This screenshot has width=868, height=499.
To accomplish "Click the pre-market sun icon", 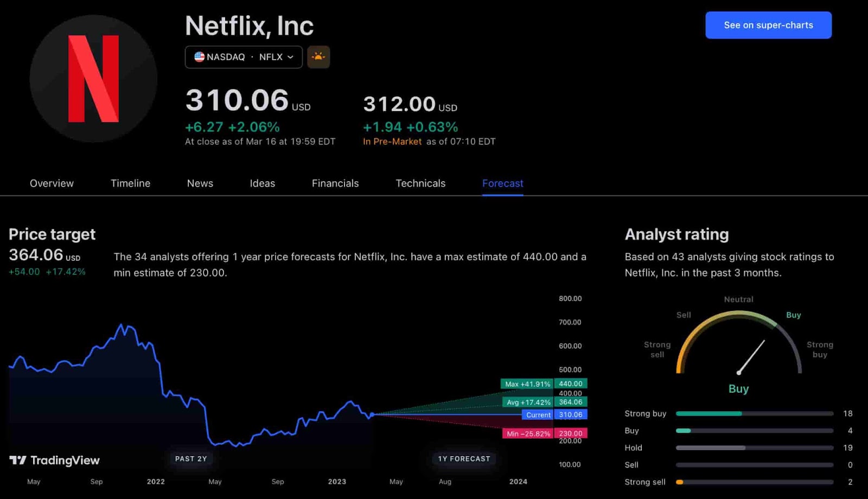I will [318, 57].
